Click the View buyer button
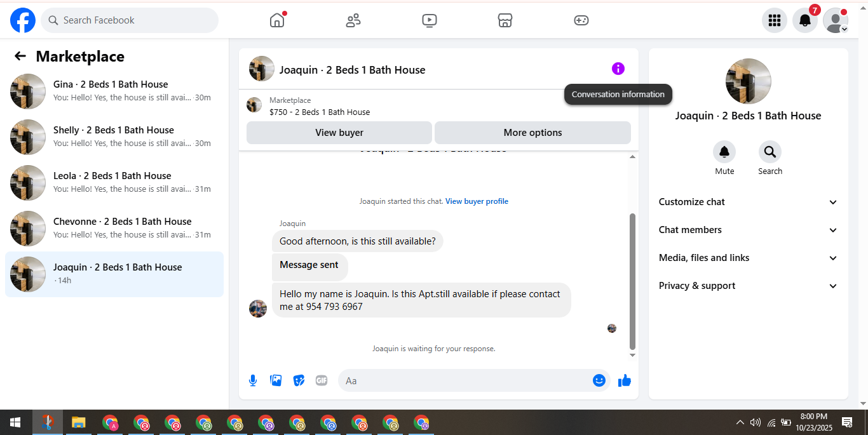 pyautogui.click(x=339, y=133)
